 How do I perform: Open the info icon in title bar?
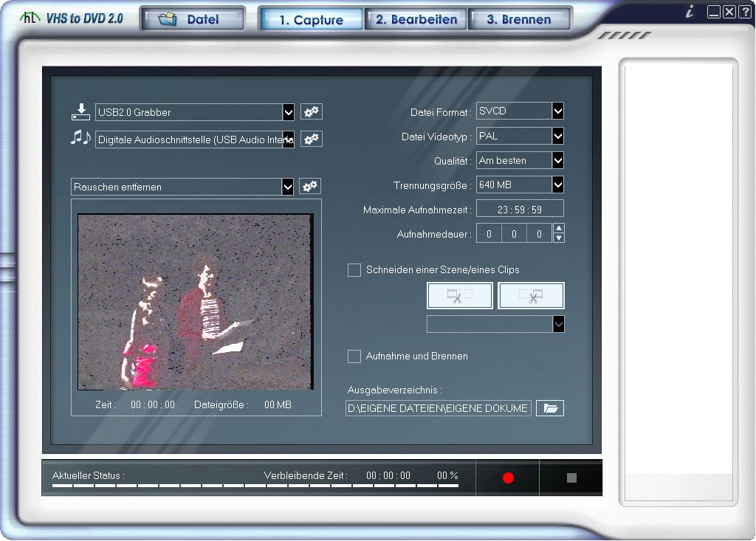[690, 12]
